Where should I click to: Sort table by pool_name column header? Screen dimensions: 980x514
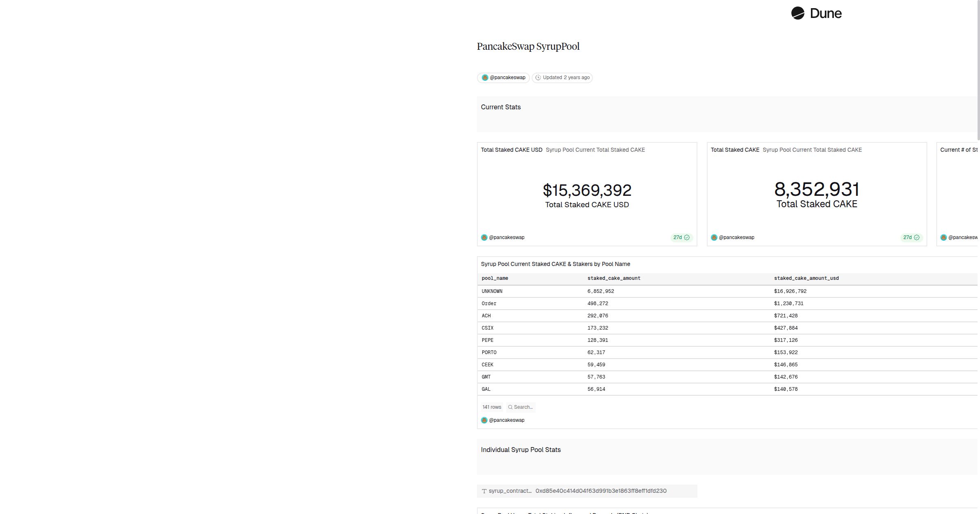point(495,278)
